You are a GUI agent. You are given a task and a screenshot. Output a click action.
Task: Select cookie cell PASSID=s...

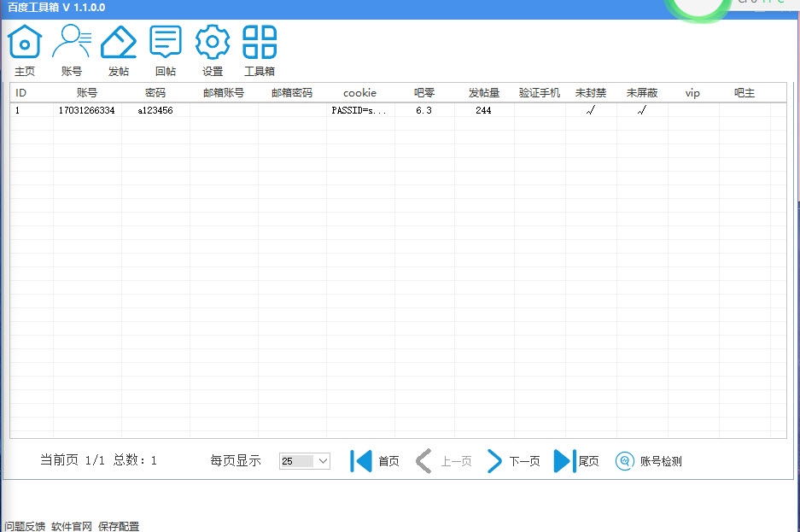[x=360, y=110]
